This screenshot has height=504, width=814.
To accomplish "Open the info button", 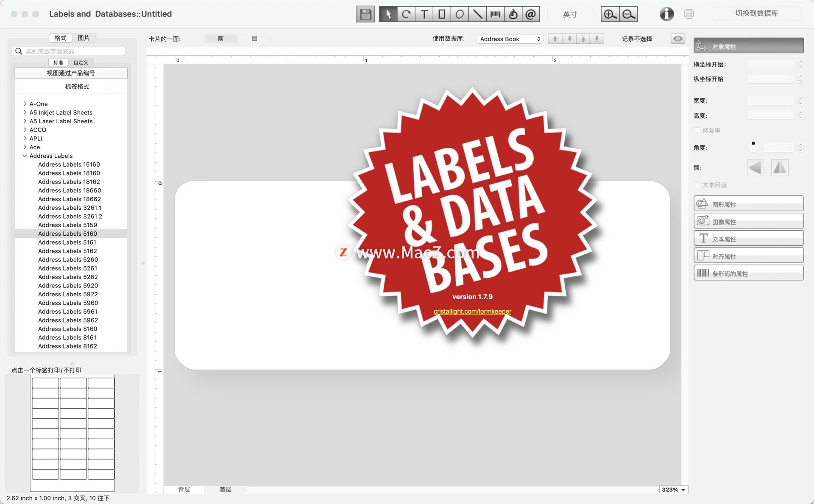I will [x=666, y=14].
